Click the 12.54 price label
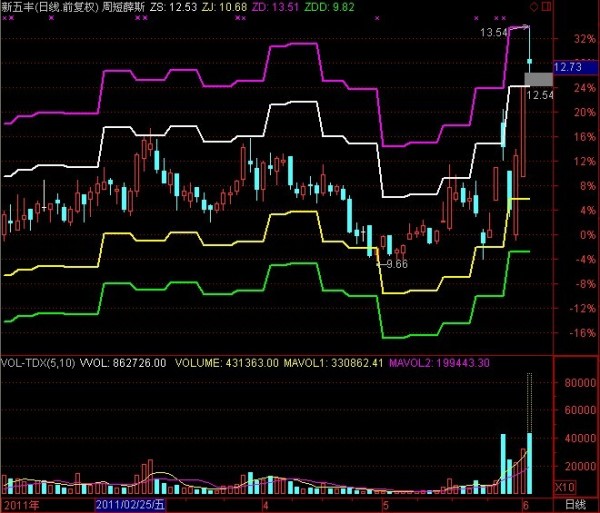 (539, 95)
